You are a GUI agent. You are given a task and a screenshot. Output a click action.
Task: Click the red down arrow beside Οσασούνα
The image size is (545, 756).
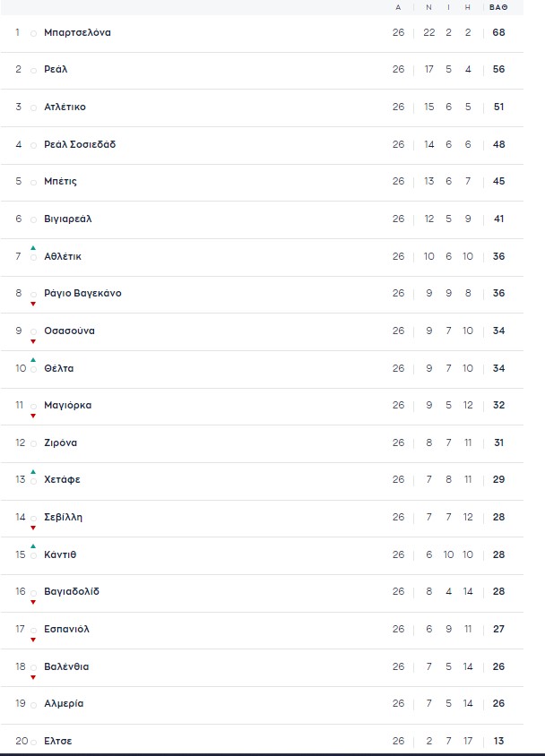tap(33, 341)
